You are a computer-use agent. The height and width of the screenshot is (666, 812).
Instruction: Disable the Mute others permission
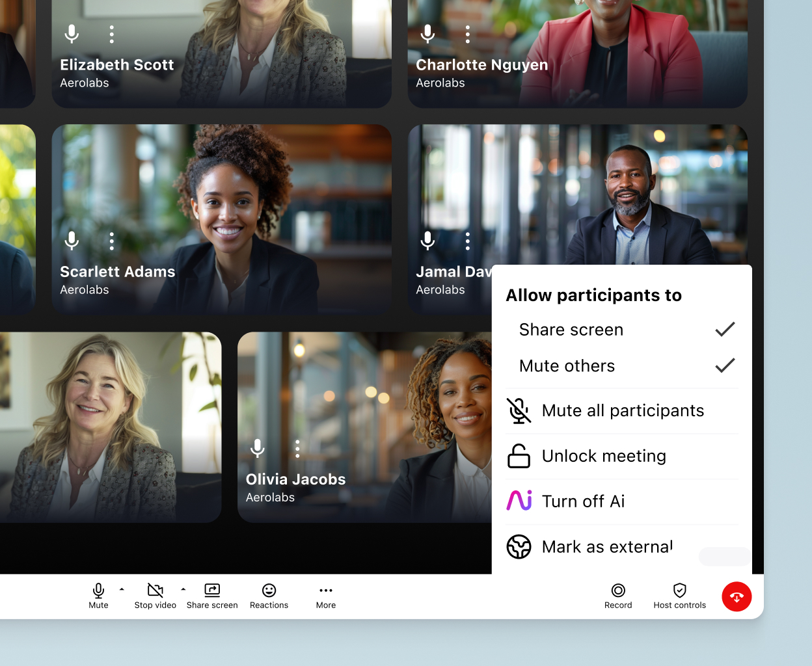[x=724, y=366]
